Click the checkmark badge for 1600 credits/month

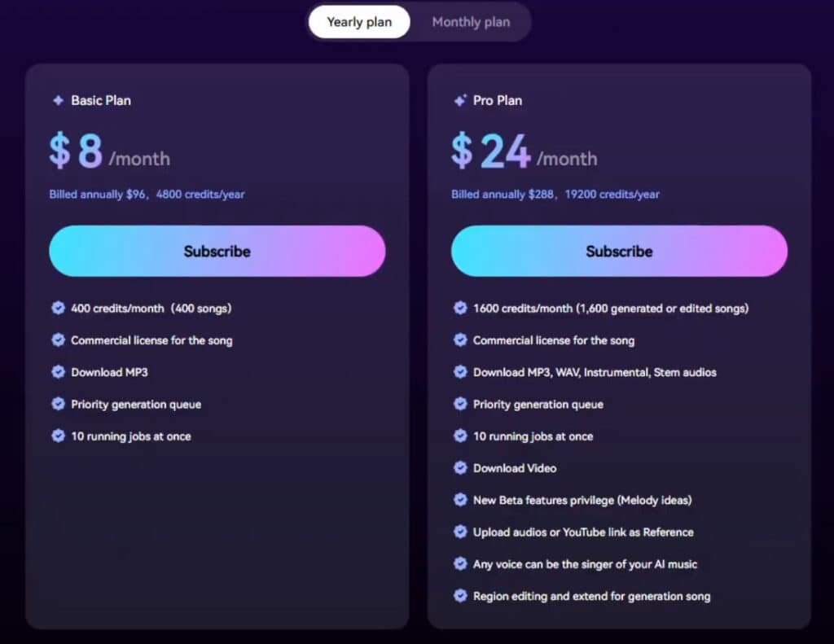pyautogui.click(x=460, y=308)
